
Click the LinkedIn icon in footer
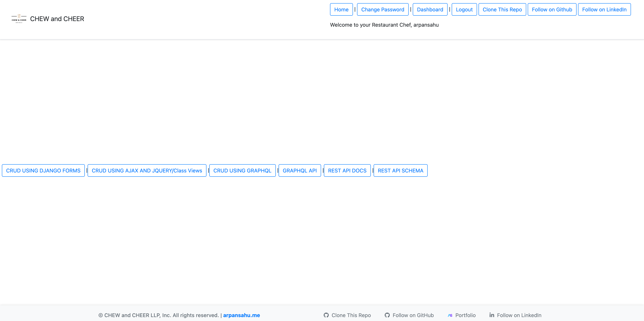pyautogui.click(x=492, y=315)
